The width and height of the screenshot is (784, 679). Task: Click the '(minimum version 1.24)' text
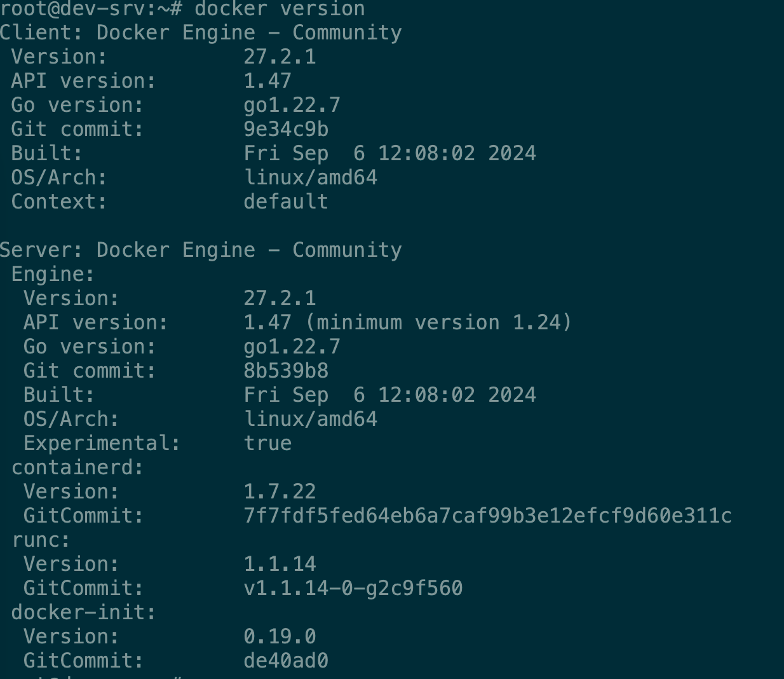438,322
